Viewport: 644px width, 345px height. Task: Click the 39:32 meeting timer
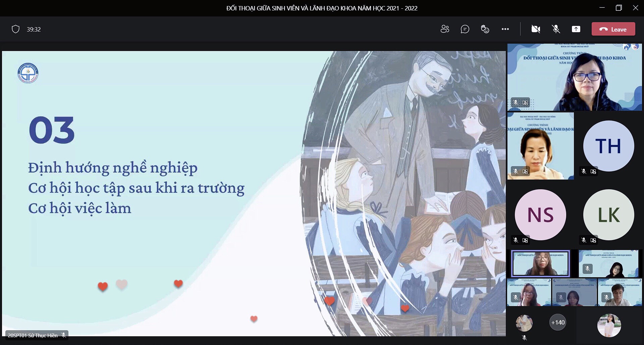click(x=34, y=30)
